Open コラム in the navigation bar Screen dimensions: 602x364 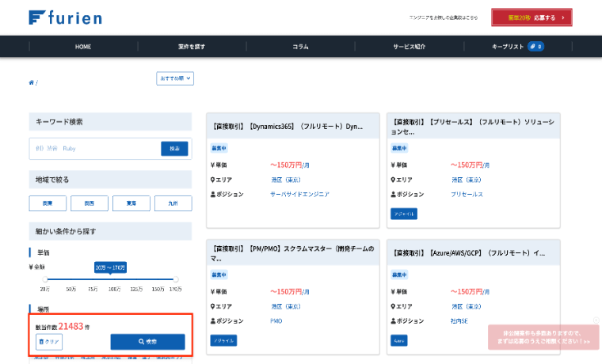pos(300,47)
